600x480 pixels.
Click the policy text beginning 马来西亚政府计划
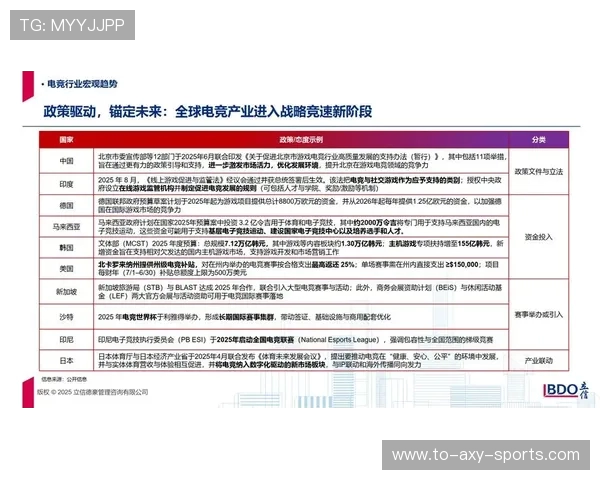coord(299,227)
